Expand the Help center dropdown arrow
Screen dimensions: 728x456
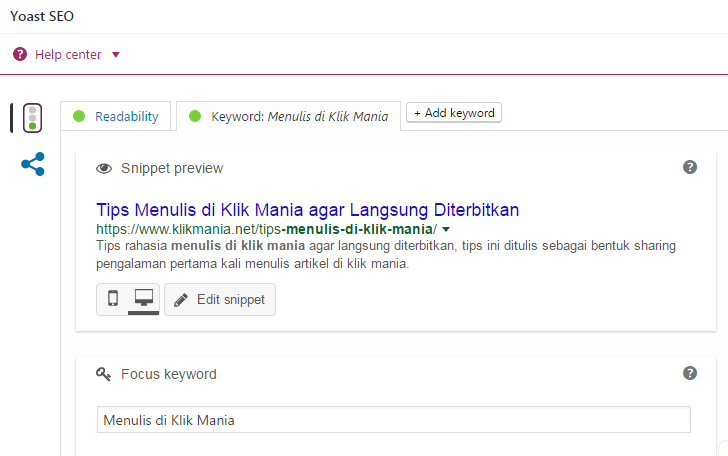pos(116,55)
